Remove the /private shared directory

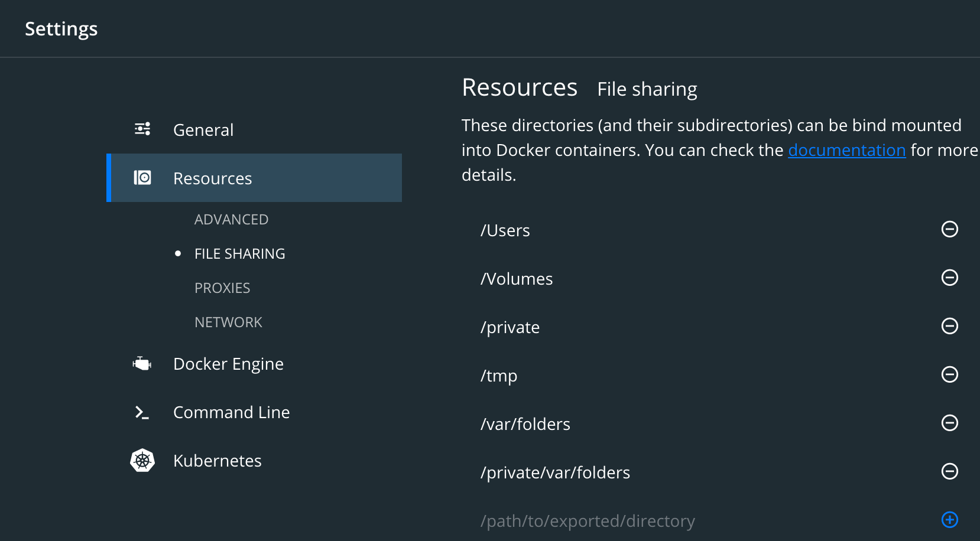949,326
